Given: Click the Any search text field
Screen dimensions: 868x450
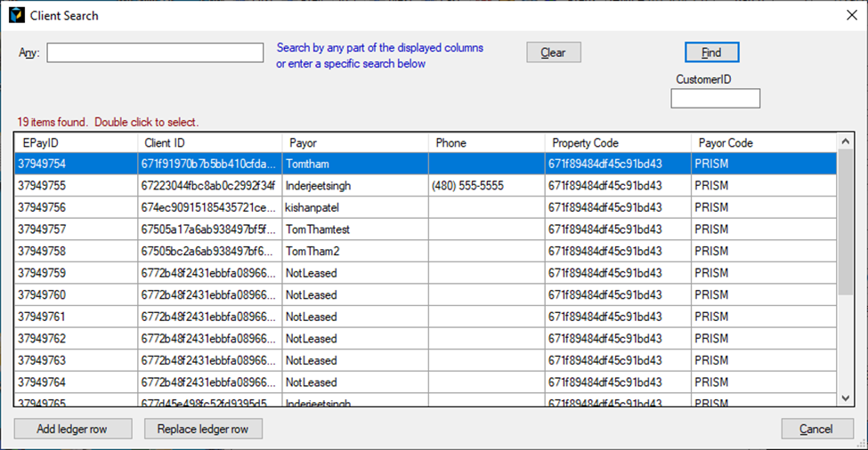Looking at the screenshot, I should pos(155,53).
